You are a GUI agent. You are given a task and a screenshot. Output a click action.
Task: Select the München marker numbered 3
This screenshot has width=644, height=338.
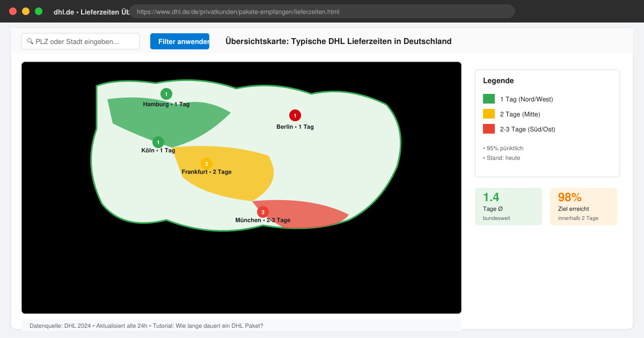263,212
